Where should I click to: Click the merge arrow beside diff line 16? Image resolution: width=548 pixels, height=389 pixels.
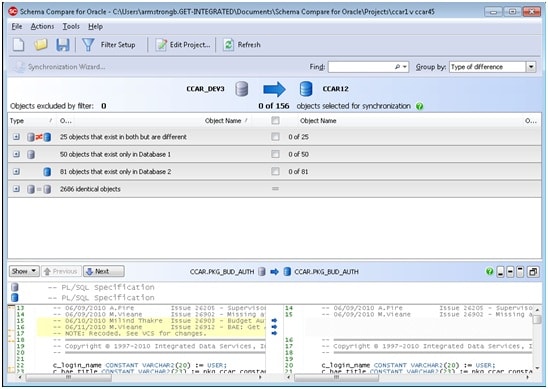274,327
